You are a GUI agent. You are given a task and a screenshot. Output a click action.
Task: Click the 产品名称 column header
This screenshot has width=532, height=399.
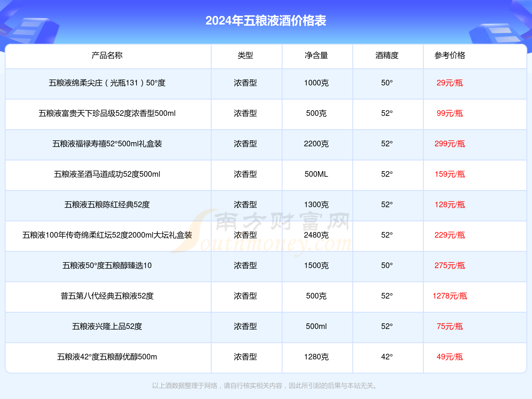(x=107, y=55)
